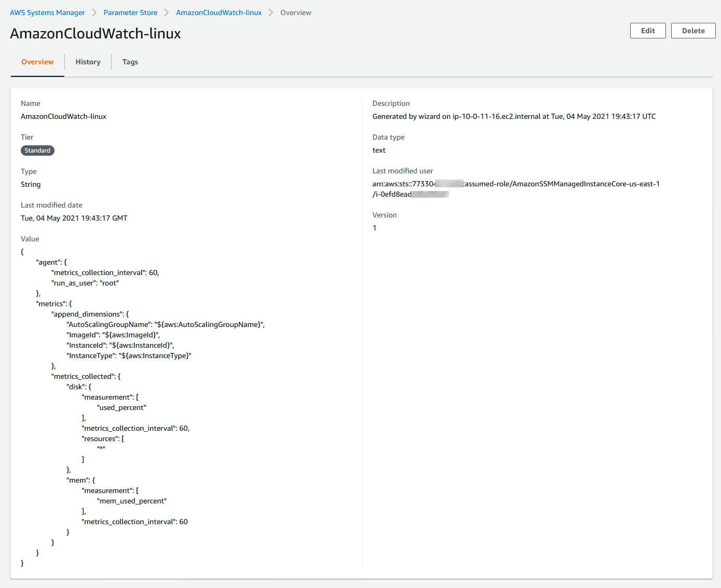Select the Overview tab
This screenshot has width=721, height=588.
[37, 62]
